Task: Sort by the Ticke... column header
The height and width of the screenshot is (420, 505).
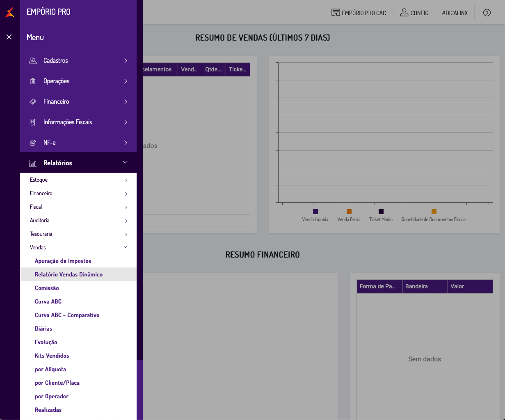Action: (238, 69)
